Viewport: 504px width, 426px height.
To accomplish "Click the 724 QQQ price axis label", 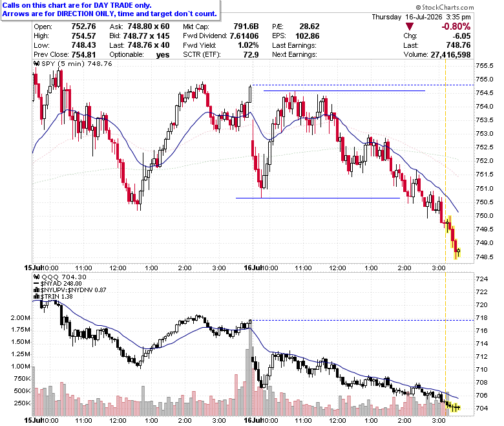I will click(x=482, y=279).
